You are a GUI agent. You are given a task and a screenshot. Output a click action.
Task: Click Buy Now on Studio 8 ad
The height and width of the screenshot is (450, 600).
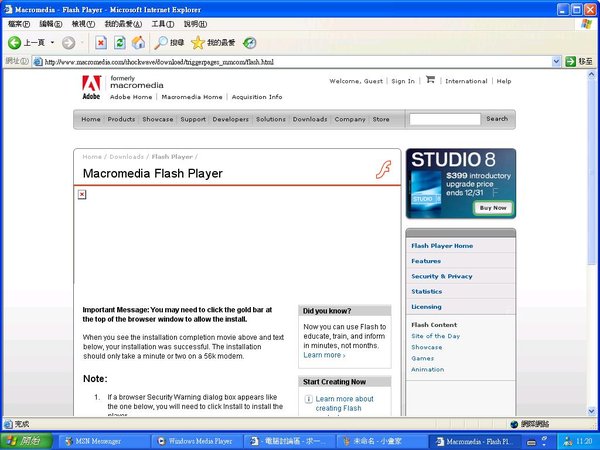[x=493, y=208]
